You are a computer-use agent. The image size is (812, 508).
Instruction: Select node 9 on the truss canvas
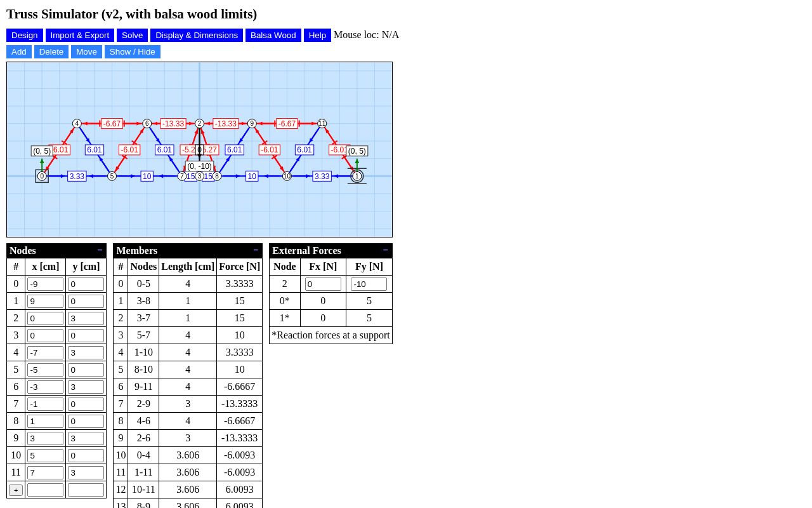coord(252,124)
